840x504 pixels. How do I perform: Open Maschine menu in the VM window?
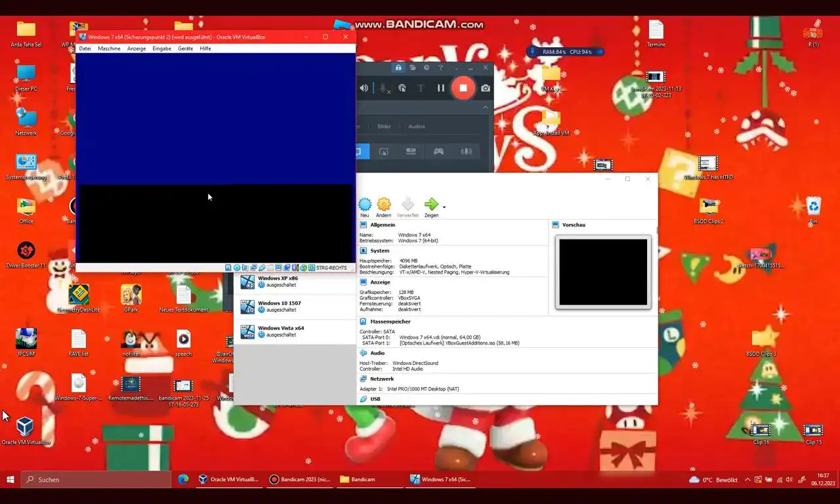click(x=109, y=49)
